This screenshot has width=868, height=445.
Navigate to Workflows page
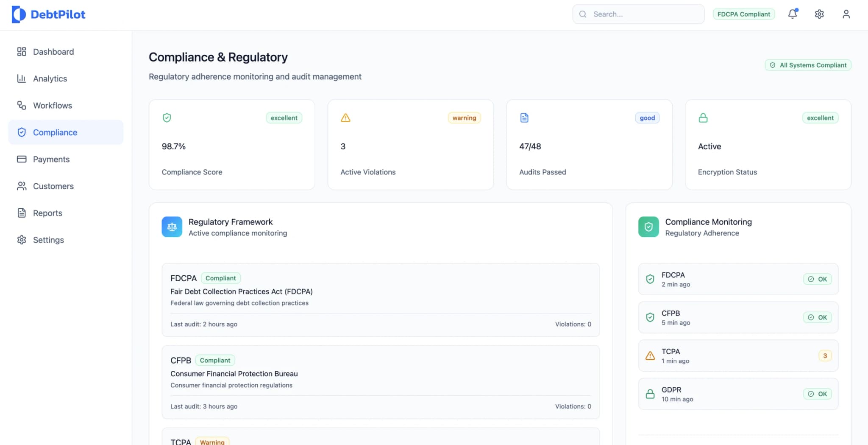[x=52, y=105]
